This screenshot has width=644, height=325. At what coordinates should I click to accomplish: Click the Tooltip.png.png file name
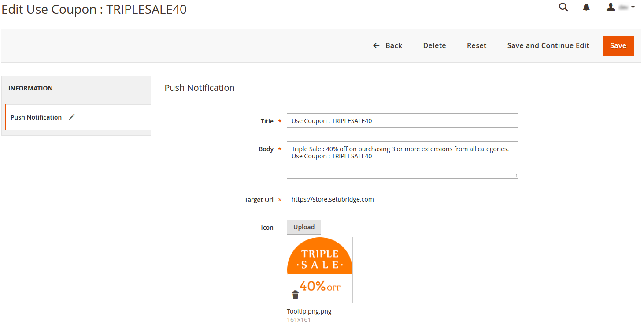click(309, 311)
